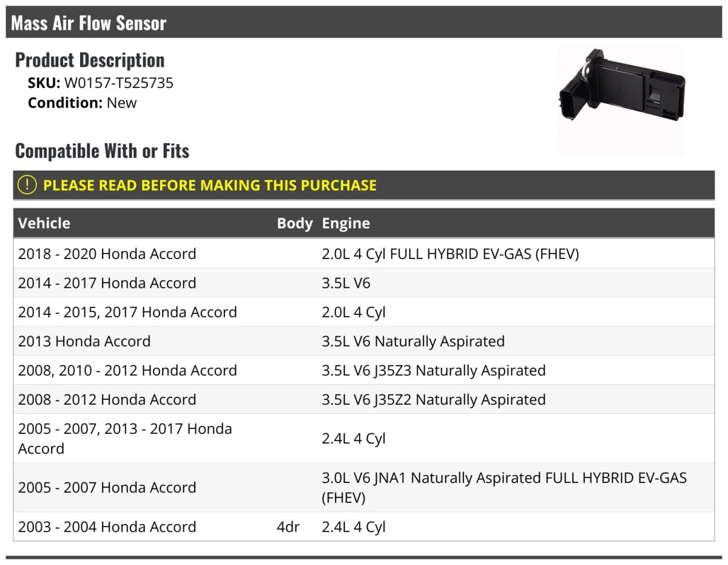The image size is (728, 565).
Task: Click the 2014 - 2017 Honda Accord row
Action: pos(364,283)
